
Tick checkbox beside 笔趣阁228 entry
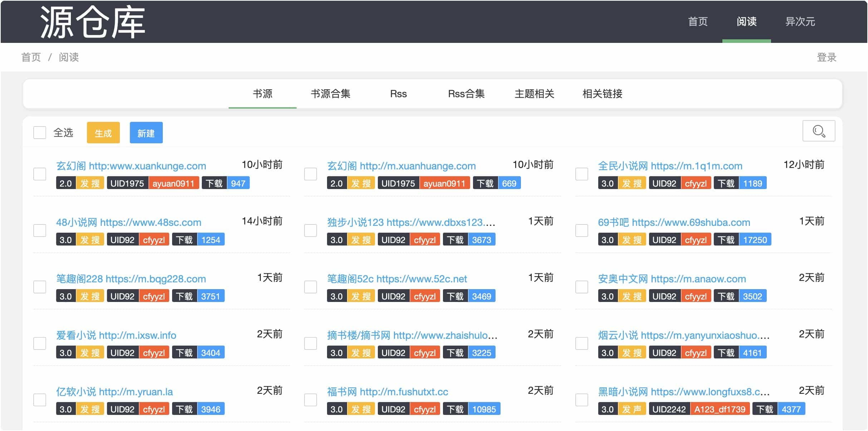40,287
